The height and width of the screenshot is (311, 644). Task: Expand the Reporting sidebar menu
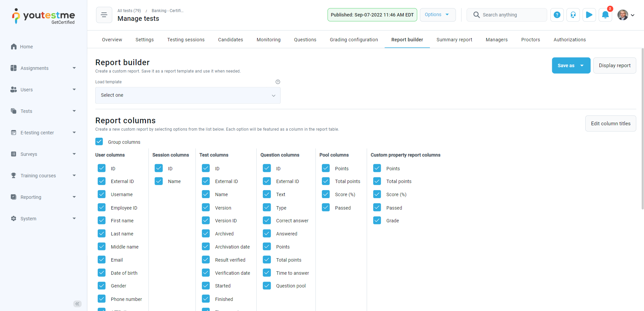(x=44, y=197)
